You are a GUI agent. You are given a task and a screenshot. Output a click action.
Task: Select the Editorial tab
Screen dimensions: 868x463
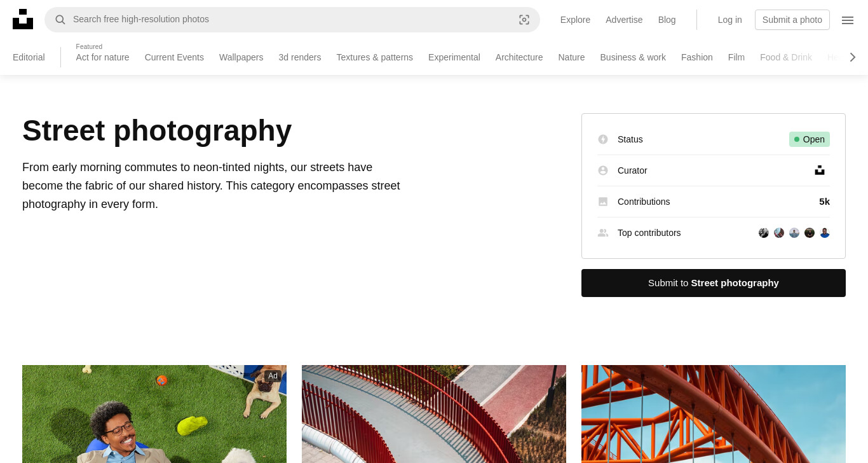coord(29,57)
